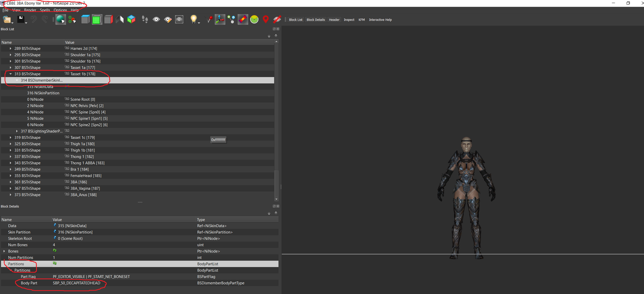Click the Load file folder icon
Image resolution: width=644 pixels, height=294 pixels.
point(7,19)
